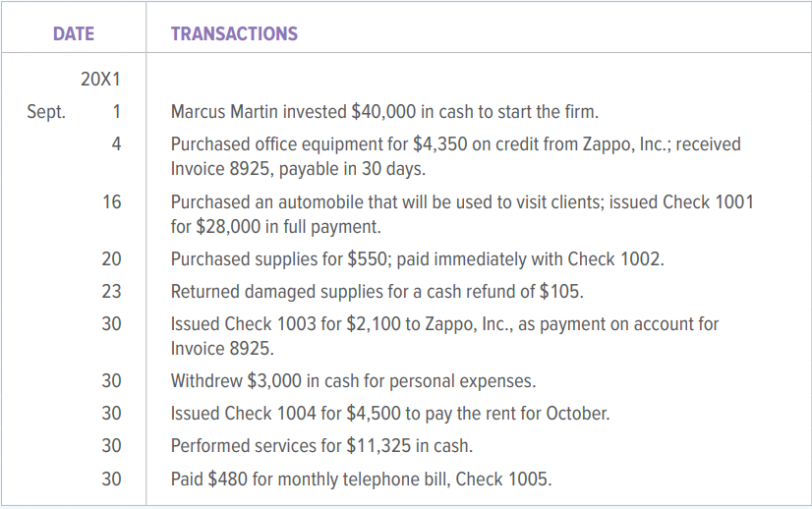Select the supplies for $550 Check 1002 entry

pyautogui.click(x=418, y=258)
